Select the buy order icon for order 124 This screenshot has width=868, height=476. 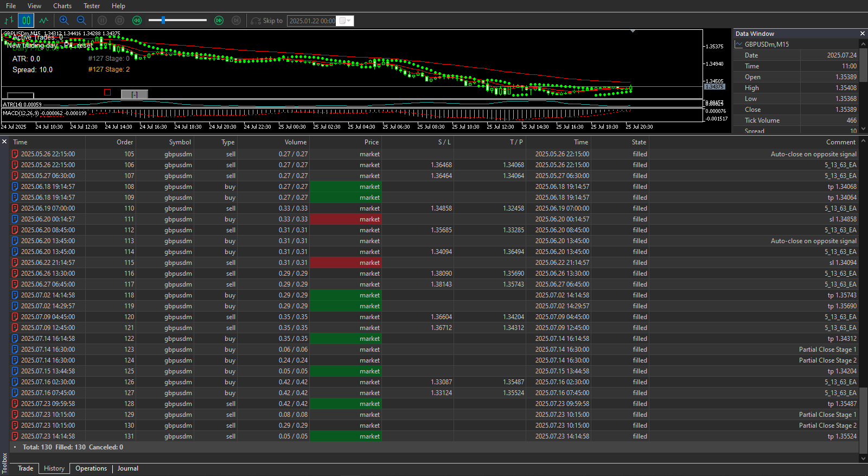tap(15, 360)
